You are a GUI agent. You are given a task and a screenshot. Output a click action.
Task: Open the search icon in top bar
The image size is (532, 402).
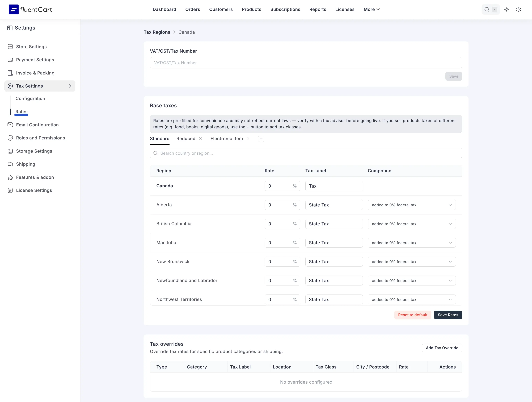487,9
